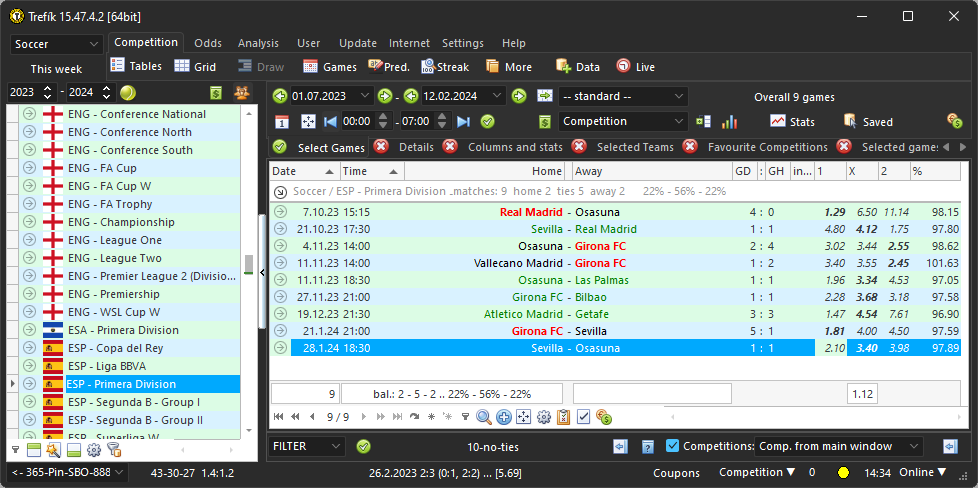
Task: Click the tennis ball icon near year fields
Action: point(128,93)
